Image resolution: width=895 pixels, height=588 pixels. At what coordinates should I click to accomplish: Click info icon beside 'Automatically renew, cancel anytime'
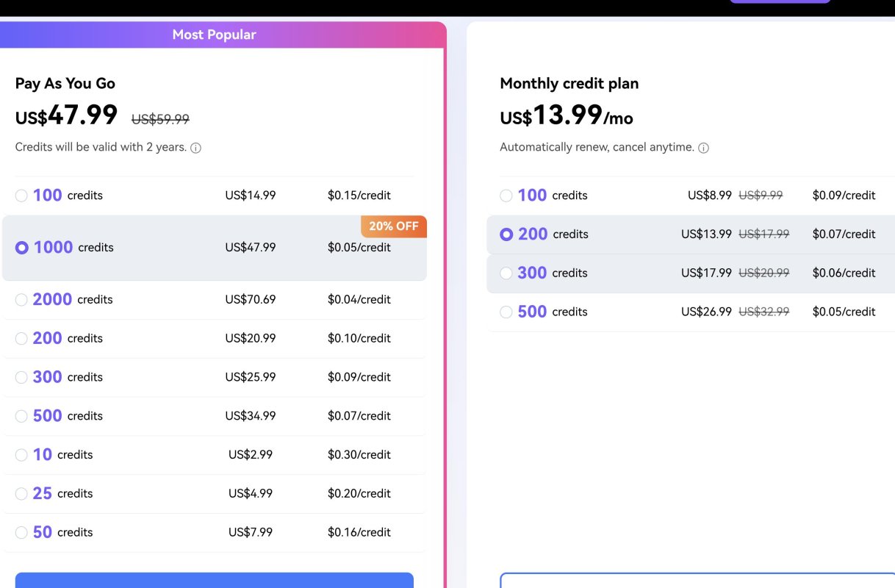(x=703, y=147)
